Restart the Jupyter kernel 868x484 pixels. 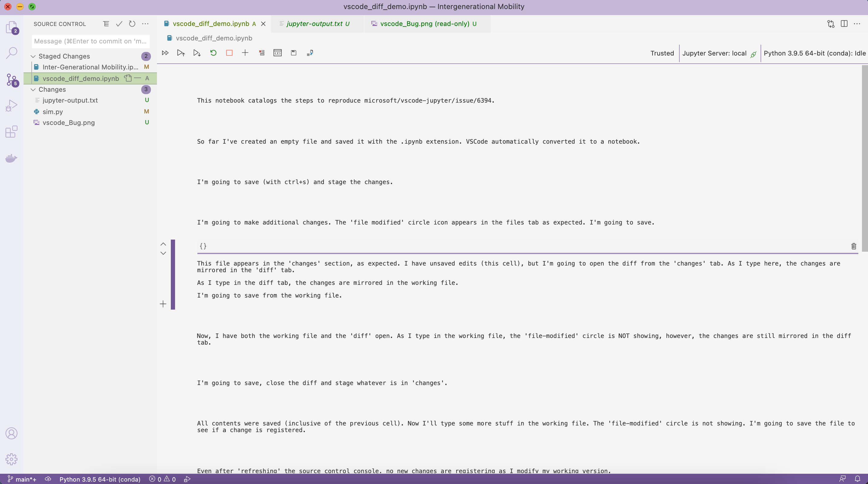click(213, 53)
